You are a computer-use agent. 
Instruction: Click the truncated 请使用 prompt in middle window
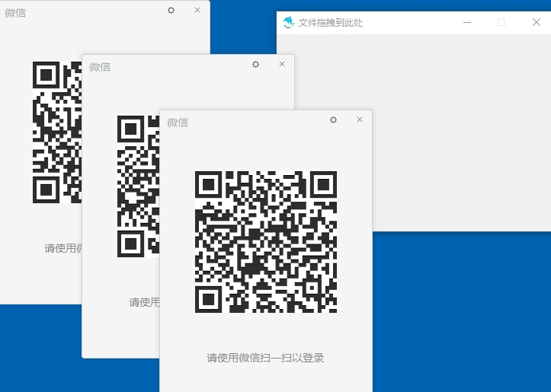pyautogui.click(x=144, y=302)
